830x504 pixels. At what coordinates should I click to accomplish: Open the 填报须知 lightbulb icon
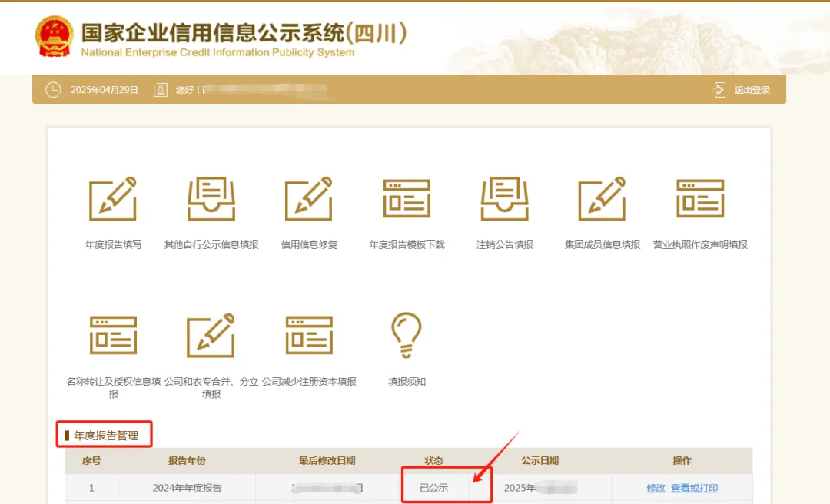point(407,336)
